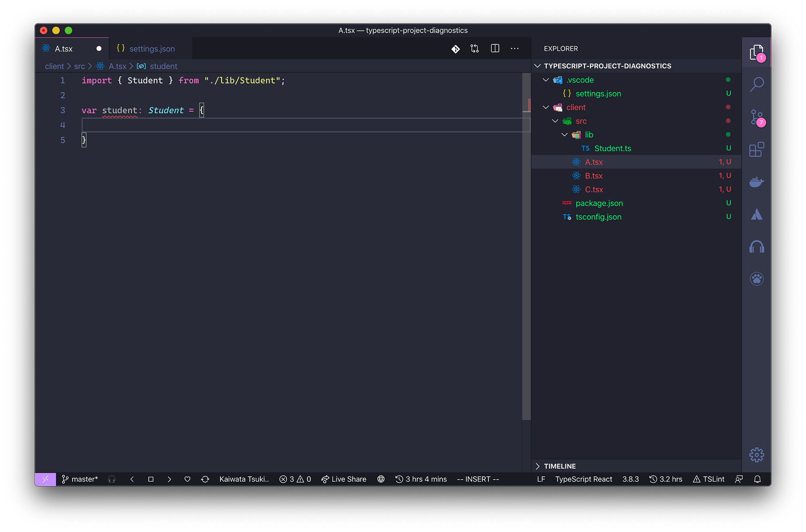The image size is (806, 532).
Task: Open B.tsx from the Explorer
Action: coord(593,175)
